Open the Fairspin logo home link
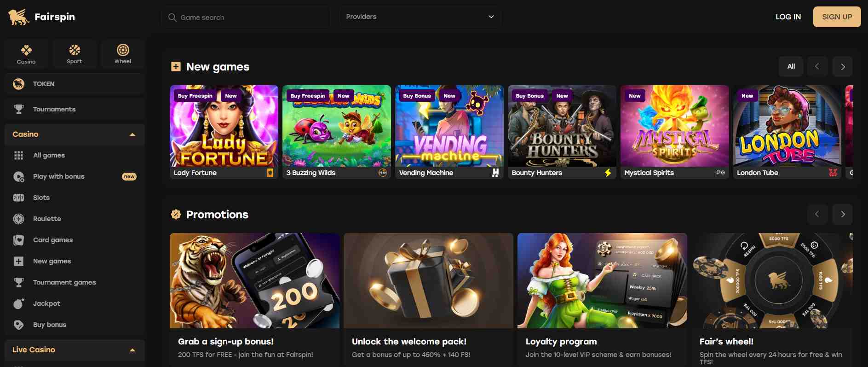The height and width of the screenshot is (367, 868). pos(41,17)
